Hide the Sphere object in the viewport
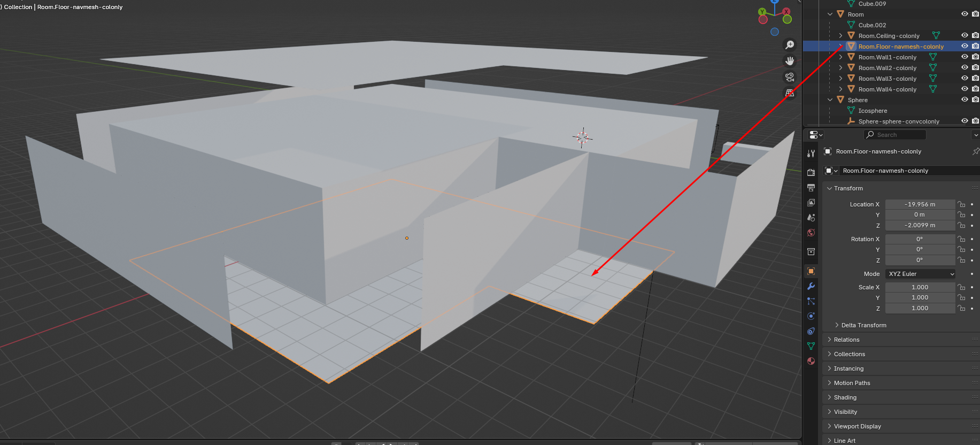The image size is (980, 445). (964, 100)
